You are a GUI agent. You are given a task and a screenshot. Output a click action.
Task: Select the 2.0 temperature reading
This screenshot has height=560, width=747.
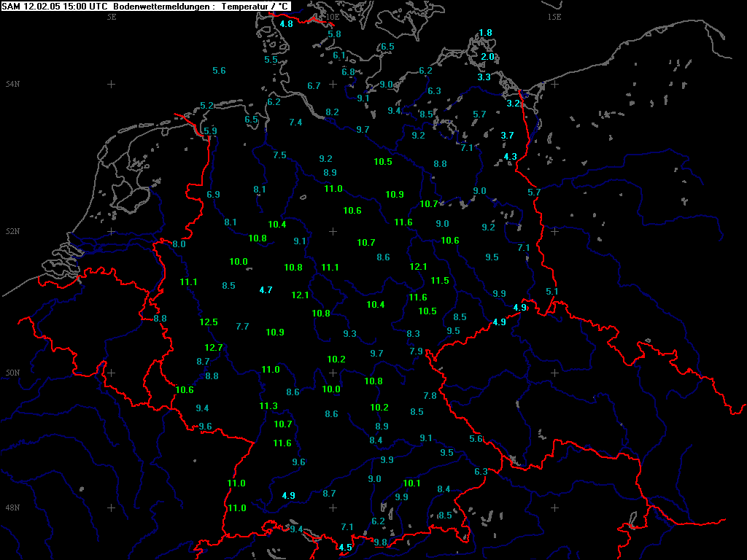(488, 56)
